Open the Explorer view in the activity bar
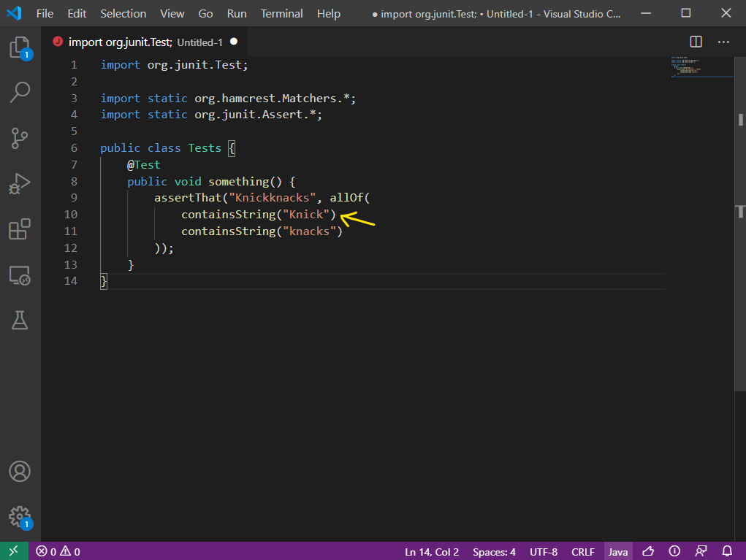The height and width of the screenshot is (560, 746). [x=20, y=47]
